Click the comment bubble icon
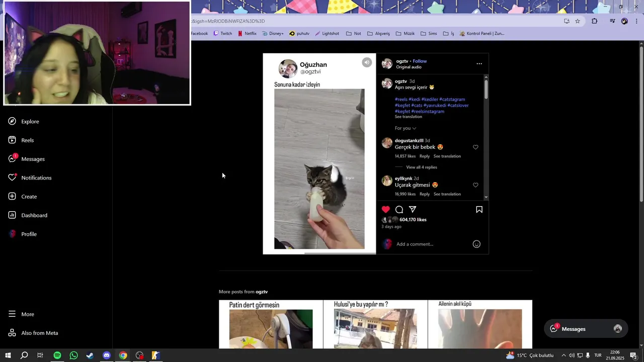This screenshot has width=644, height=362. (399, 209)
